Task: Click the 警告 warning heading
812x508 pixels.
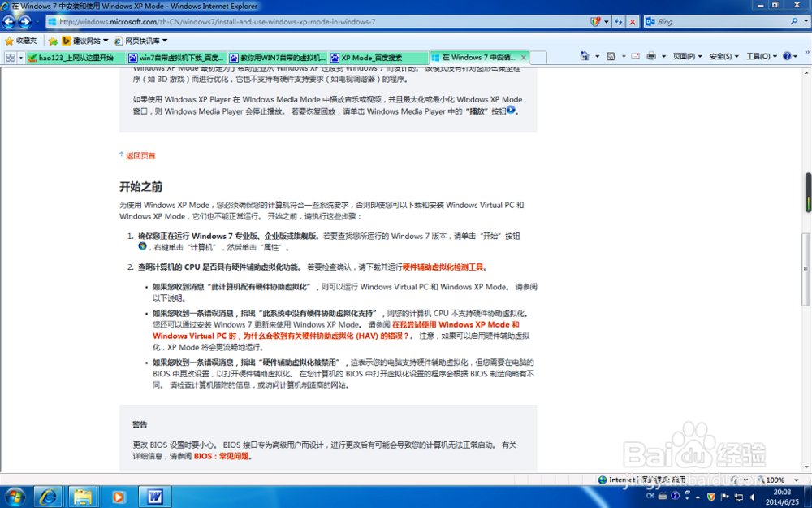Action: 140,424
